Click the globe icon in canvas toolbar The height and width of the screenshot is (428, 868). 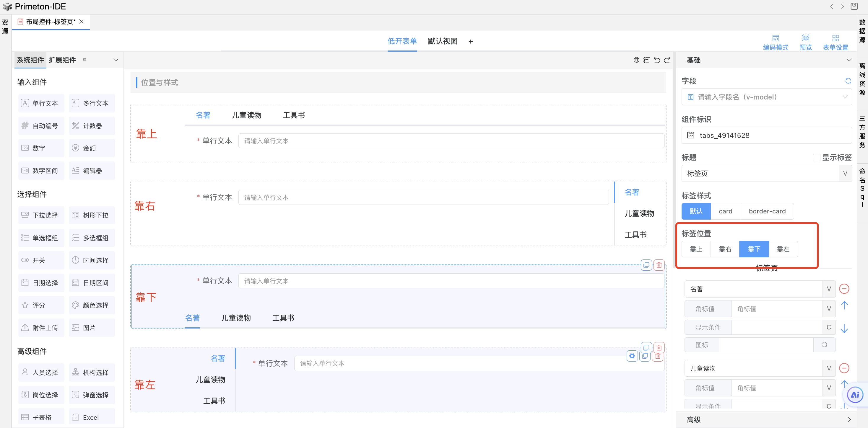coord(636,60)
